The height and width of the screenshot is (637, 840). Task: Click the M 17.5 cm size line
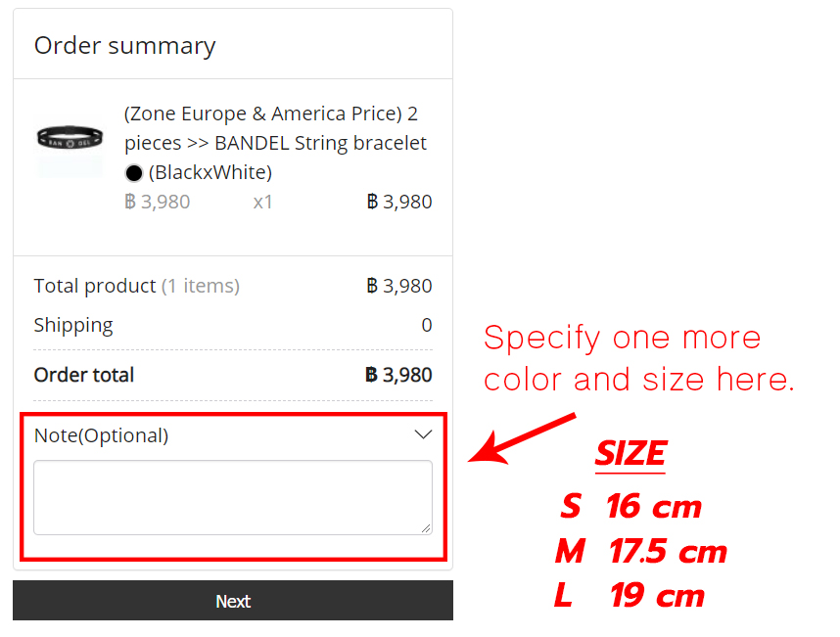(x=640, y=551)
